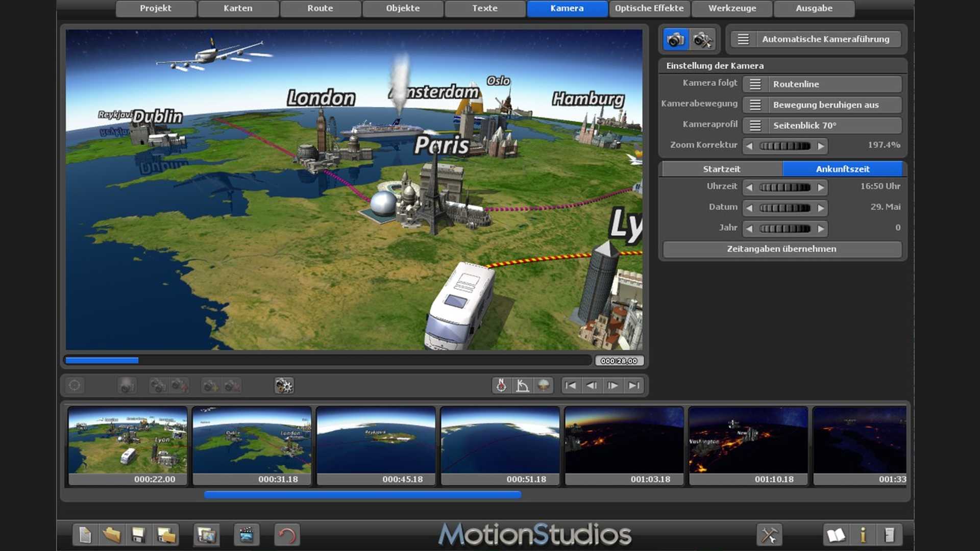Open the tools hammer-and-wrench icon
The width and height of the screenshot is (980, 551).
(x=769, y=535)
